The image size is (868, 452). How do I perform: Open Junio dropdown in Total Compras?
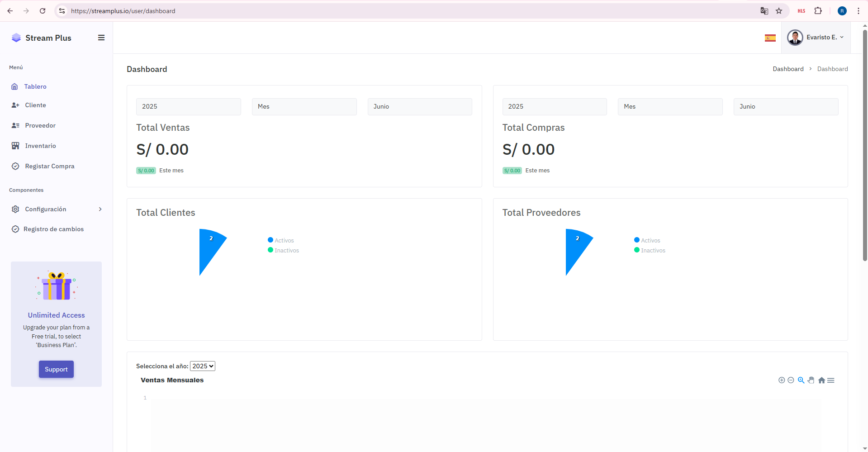(x=786, y=107)
